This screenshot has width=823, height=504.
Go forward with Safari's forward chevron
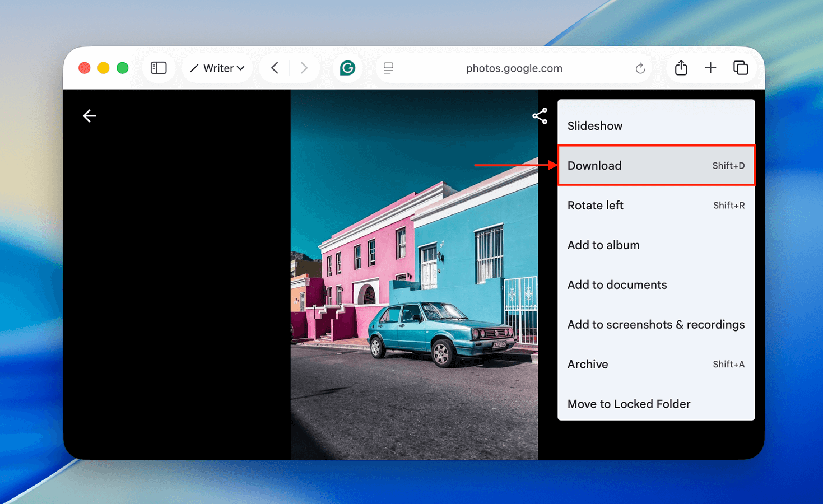304,68
